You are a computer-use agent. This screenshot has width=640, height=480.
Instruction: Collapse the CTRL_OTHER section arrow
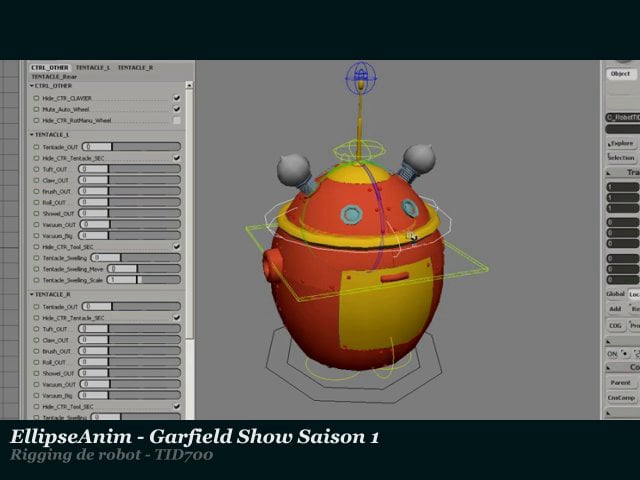point(31,86)
